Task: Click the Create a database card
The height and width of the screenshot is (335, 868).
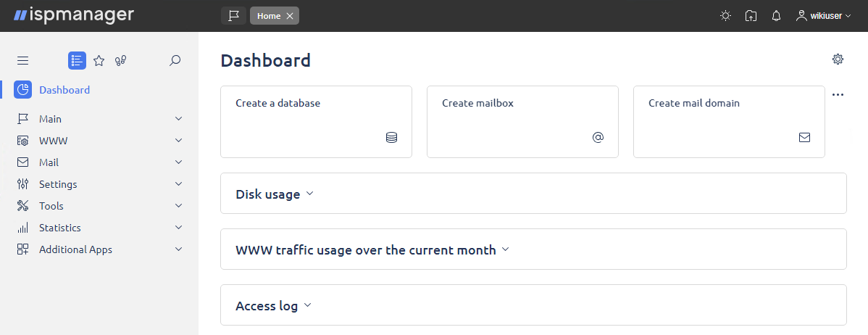Action: 316,122
